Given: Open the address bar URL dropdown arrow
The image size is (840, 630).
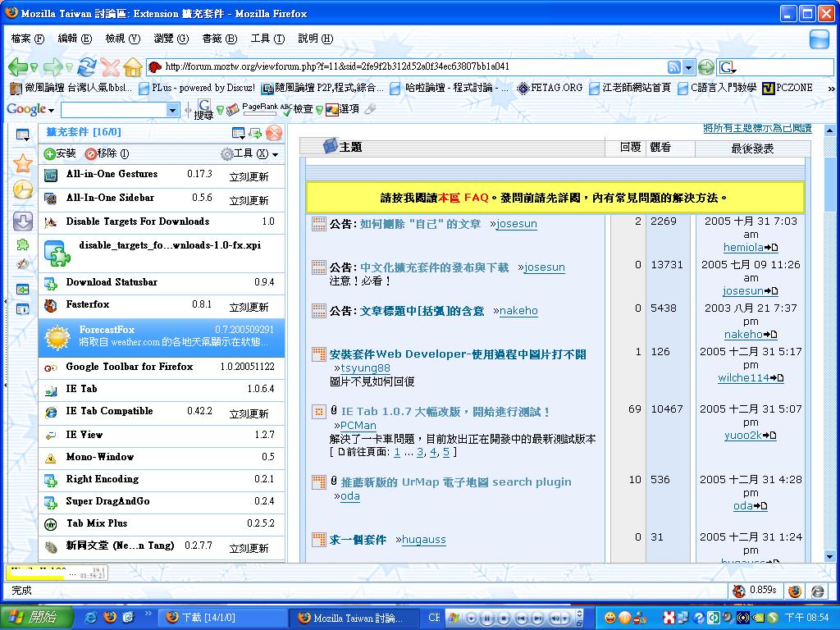Looking at the screenshot, I should pos(689,67).
